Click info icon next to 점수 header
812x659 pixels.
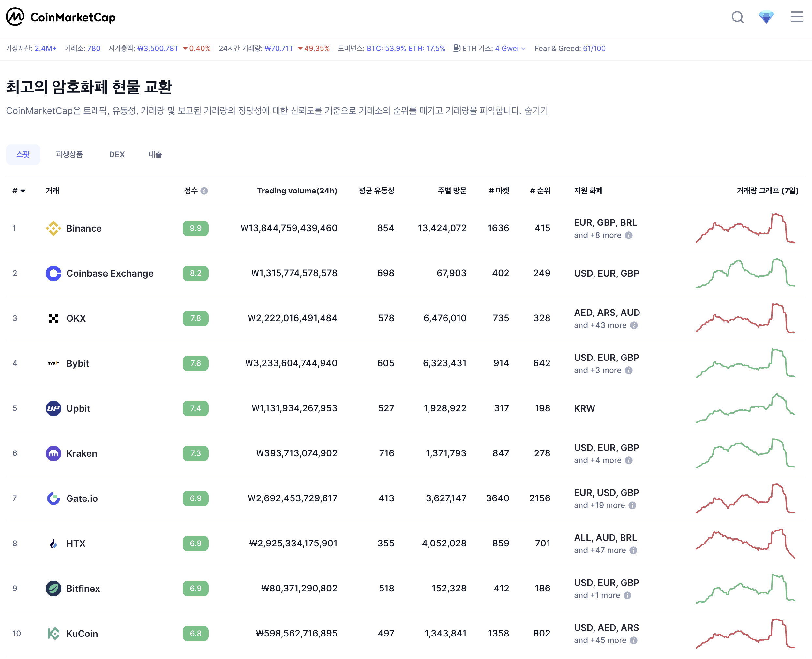click(204, 191)
